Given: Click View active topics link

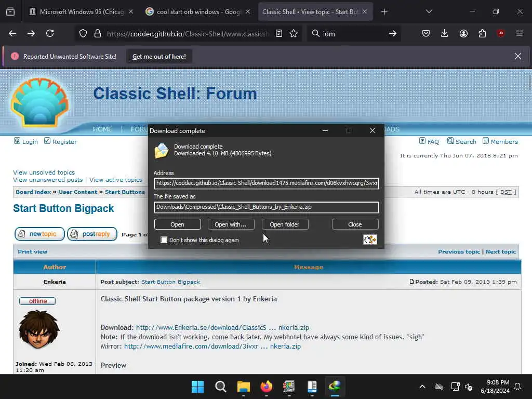Looking at the screenshot, I should coord(116,180).
